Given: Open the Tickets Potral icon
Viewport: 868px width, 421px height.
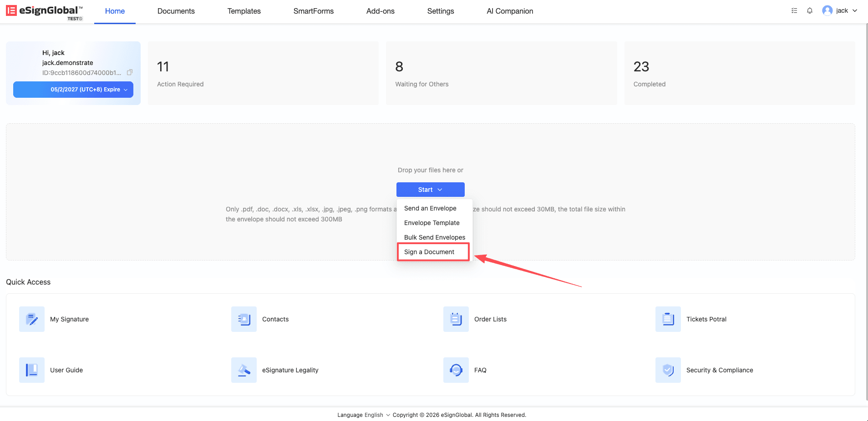Looking at the screenshot, I should 668,319.
